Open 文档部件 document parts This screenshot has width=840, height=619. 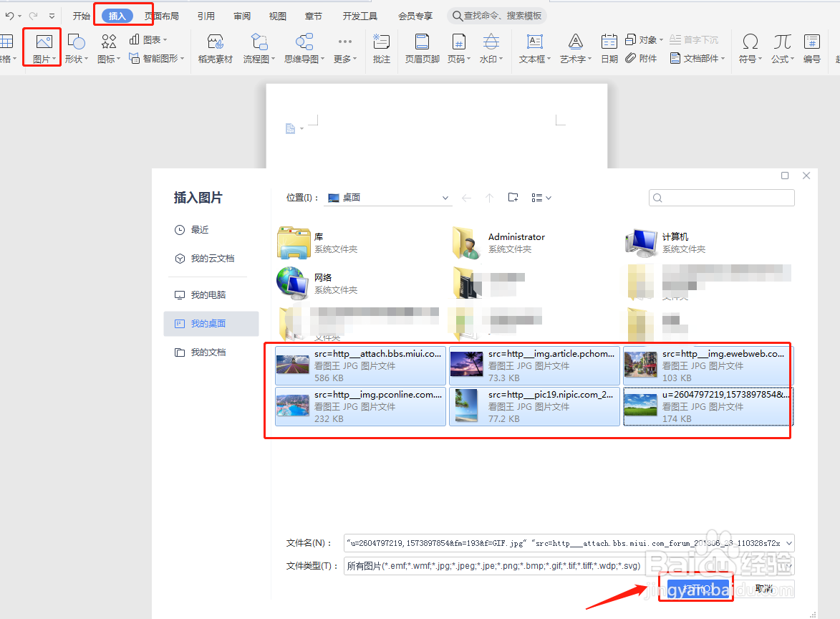point(697,59)
